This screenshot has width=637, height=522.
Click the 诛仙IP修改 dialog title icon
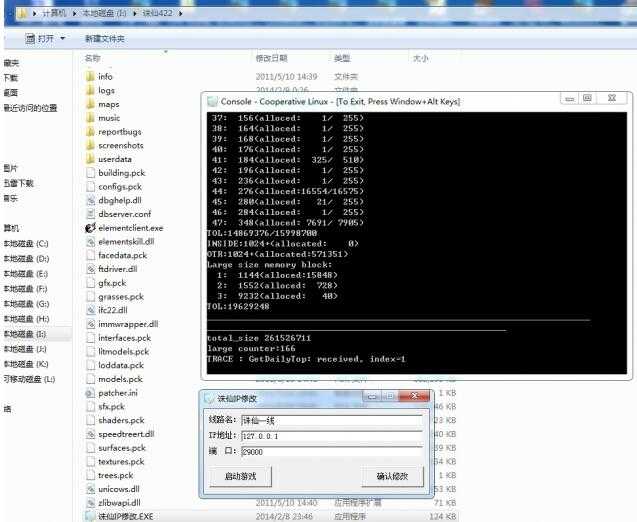[x=210, y=399]
